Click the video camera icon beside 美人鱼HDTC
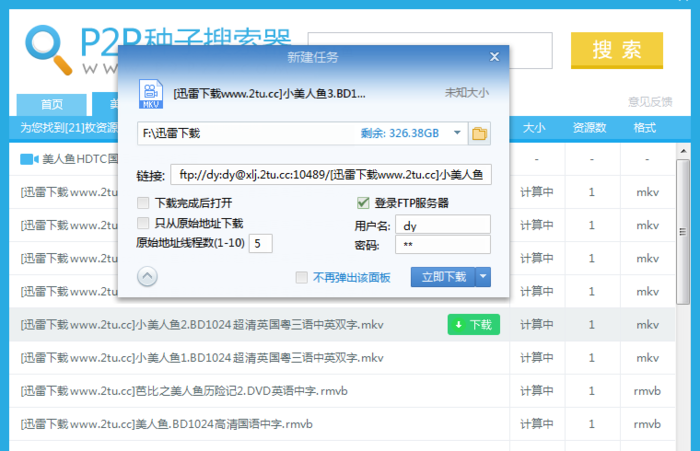700x451 pixels. click(x=29, y=159)
